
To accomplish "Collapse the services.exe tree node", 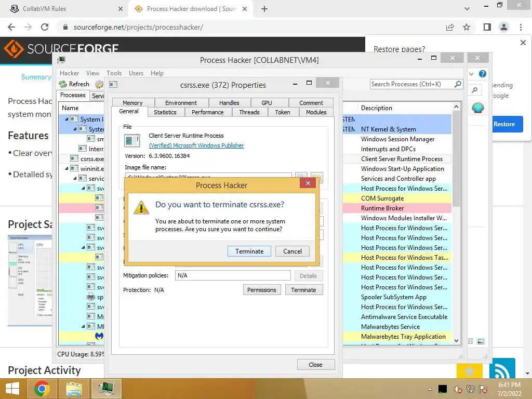I will pos(75,178).
